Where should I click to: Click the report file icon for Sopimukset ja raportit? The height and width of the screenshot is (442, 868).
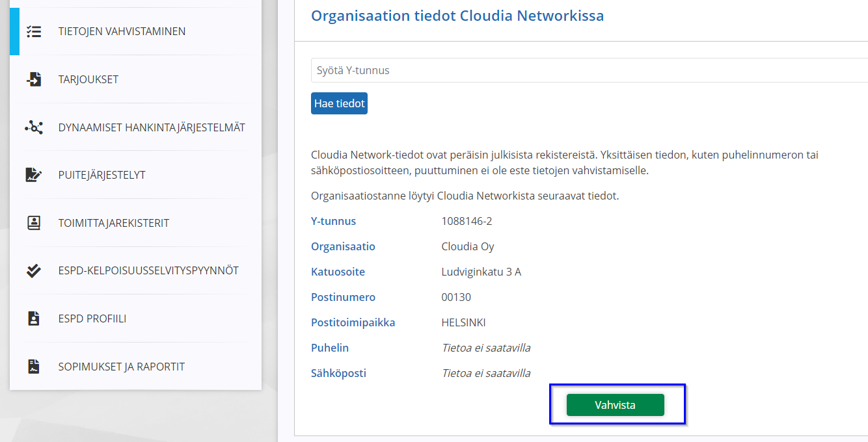click(x=34, y=367)
